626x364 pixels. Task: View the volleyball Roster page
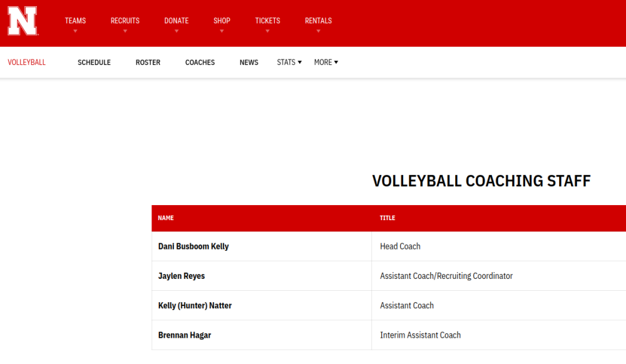[x=148, y=63]
